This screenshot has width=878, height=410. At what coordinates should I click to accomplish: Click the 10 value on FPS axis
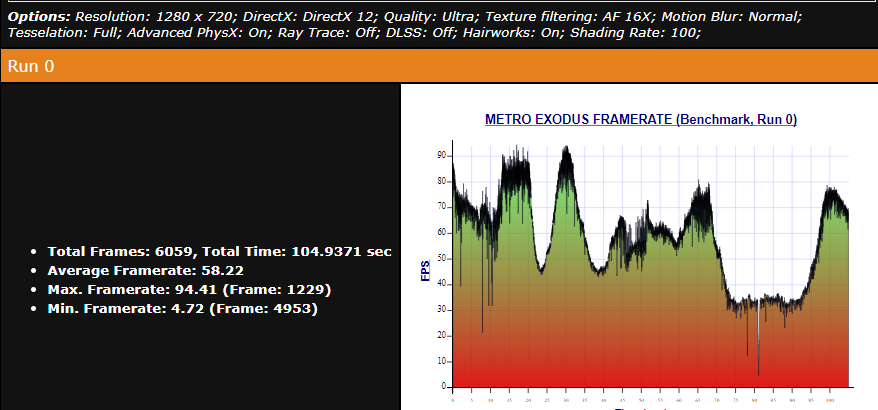441,361
